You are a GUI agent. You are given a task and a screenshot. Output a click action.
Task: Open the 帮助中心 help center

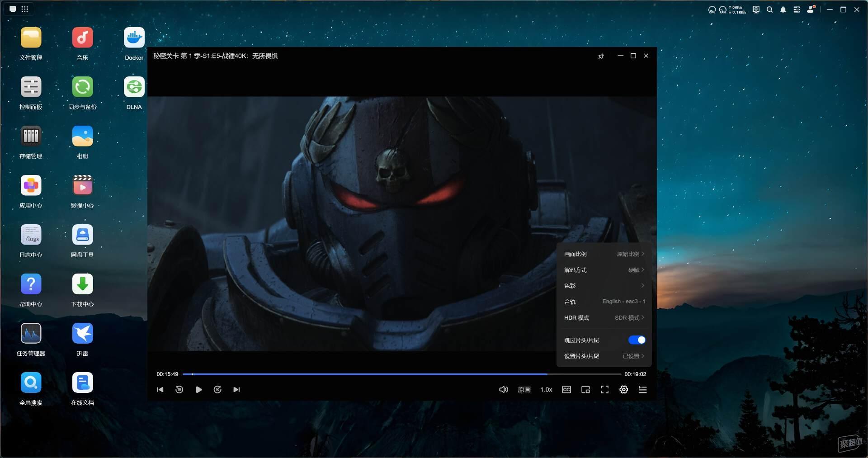(x=31, y=284)
